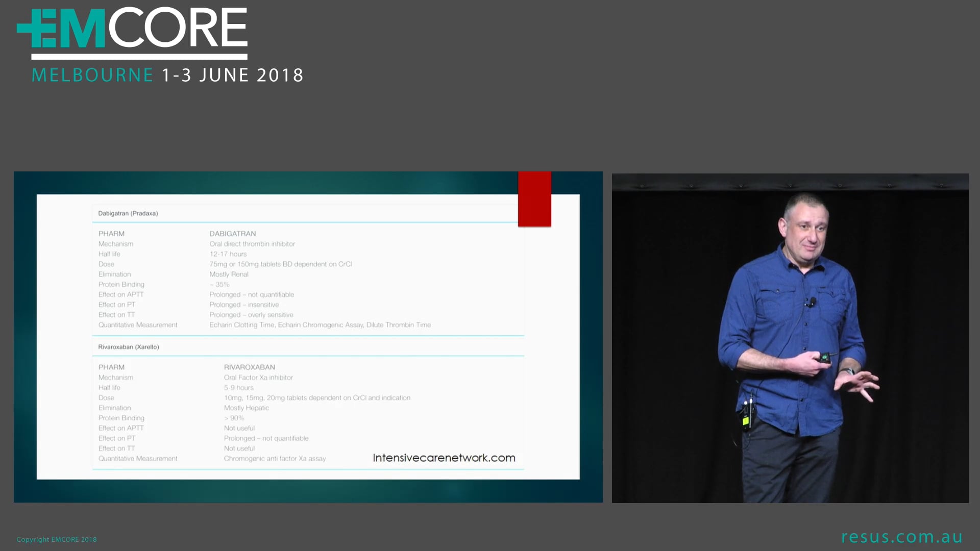The image size is (980, 551).
Task: Select the RIVAROXABAN column heading
Action: click(x=250, y=367)
